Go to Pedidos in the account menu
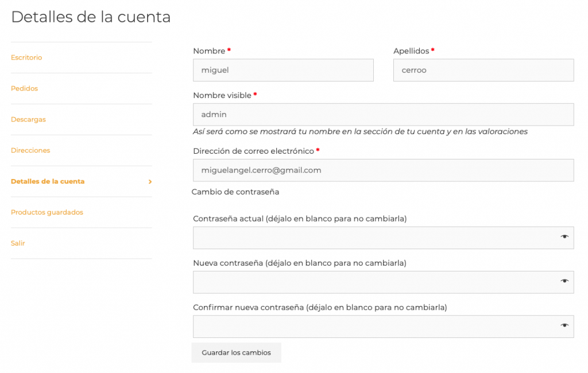The height and width of the screenshot is (373, 588). pos(24,88)
